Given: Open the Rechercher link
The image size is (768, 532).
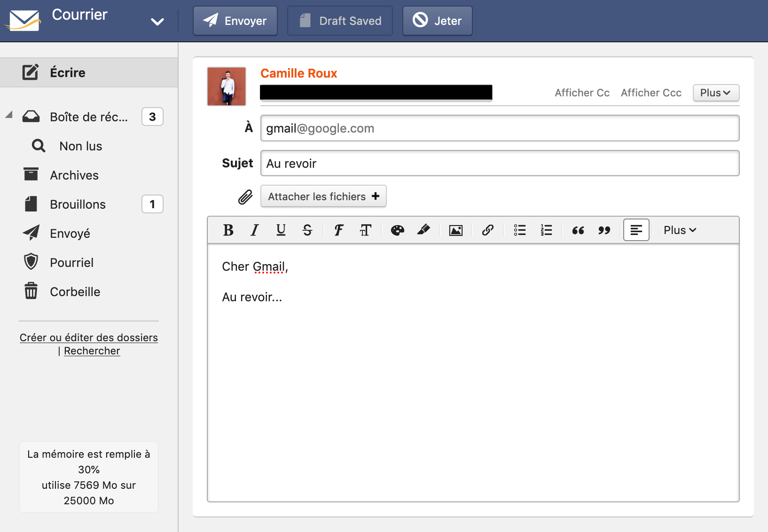Looking at the screenshot, I should 92,351.
